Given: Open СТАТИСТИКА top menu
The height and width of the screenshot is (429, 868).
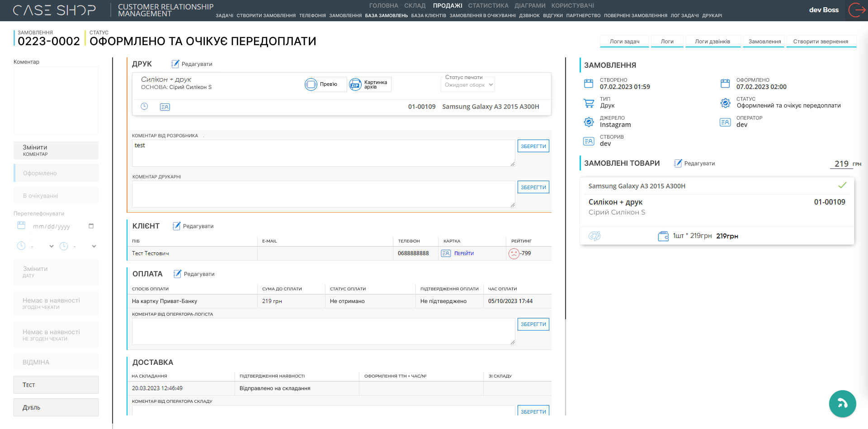Looking at the screenshot, I should coord(488,6).
